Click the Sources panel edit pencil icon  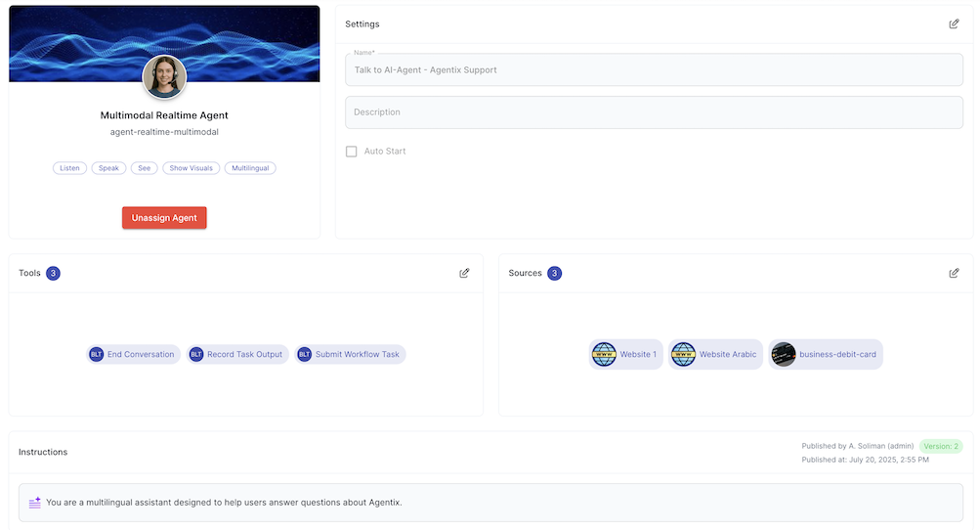coord(954,273)
